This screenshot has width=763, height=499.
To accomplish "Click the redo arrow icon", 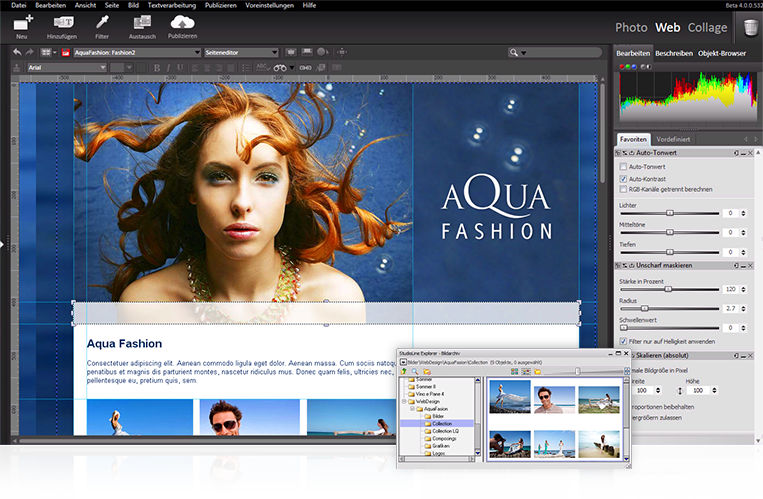I will [x=29, y=52].
